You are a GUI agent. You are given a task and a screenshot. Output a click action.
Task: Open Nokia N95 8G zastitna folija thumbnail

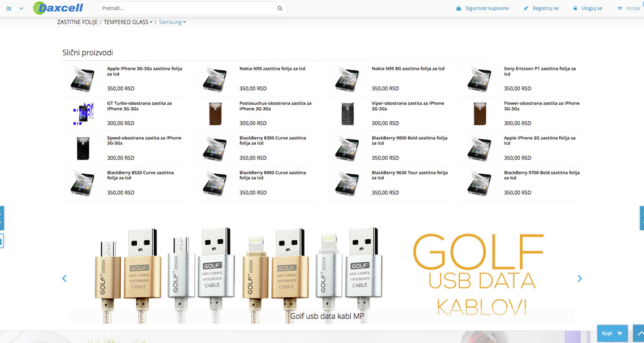tap(347, 79)
